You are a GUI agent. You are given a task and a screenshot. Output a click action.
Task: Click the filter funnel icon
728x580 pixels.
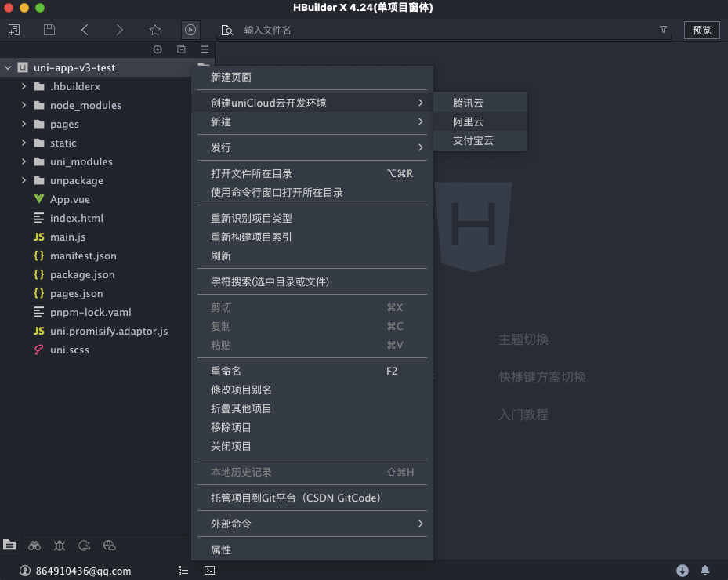click(663, 30)
